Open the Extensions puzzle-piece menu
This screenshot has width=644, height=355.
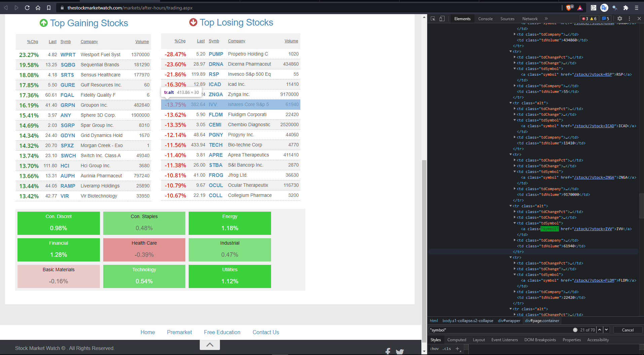tap(626, 8)
